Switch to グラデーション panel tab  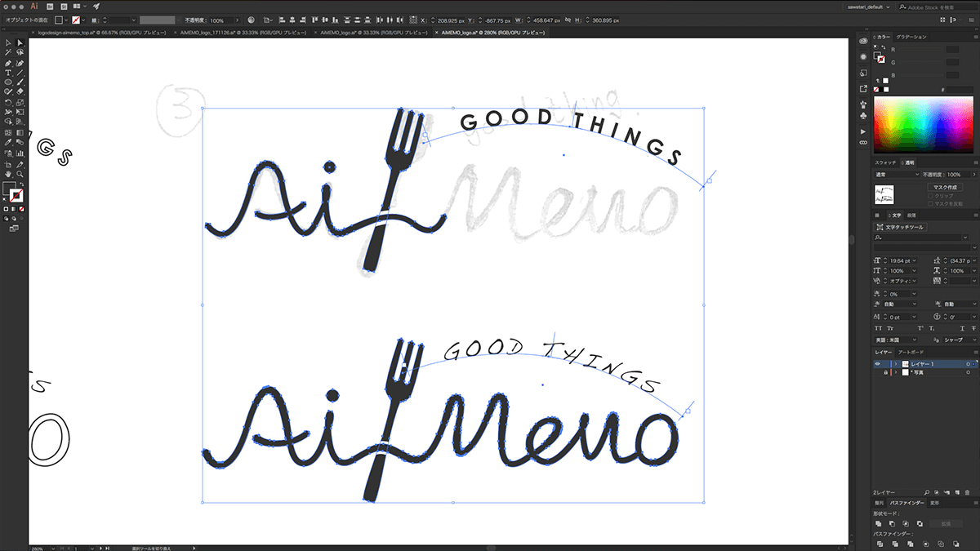pos(911,38)
